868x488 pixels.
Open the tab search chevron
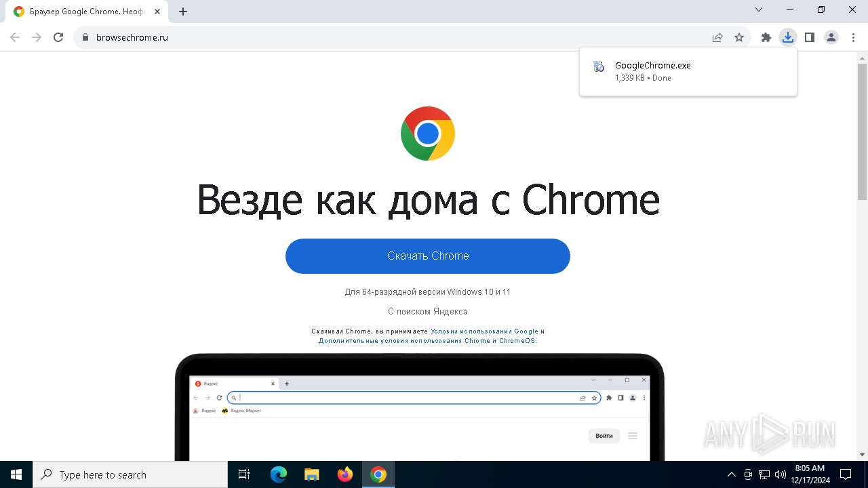point(759,9)
